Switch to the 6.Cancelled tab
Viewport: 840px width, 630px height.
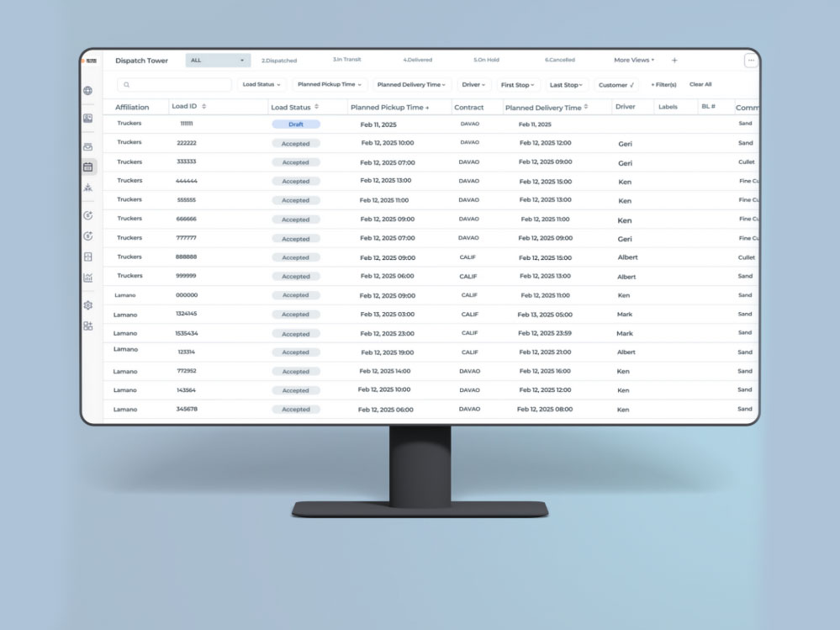[560, 60]
